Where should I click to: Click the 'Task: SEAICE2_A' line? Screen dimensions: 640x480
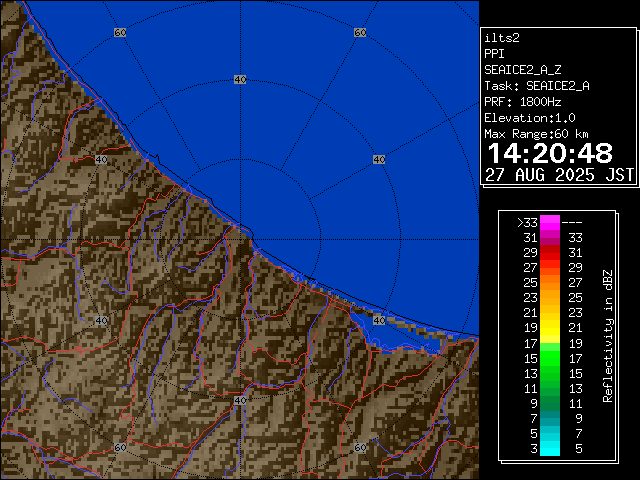click(536, 85)
